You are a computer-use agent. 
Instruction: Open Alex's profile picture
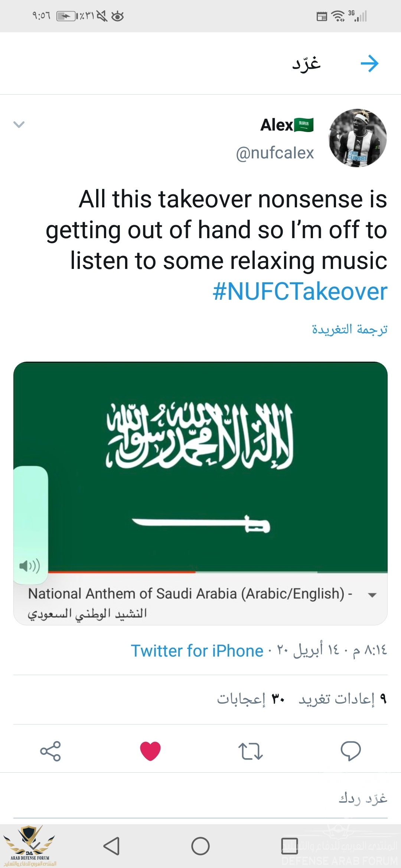point(358,138)
